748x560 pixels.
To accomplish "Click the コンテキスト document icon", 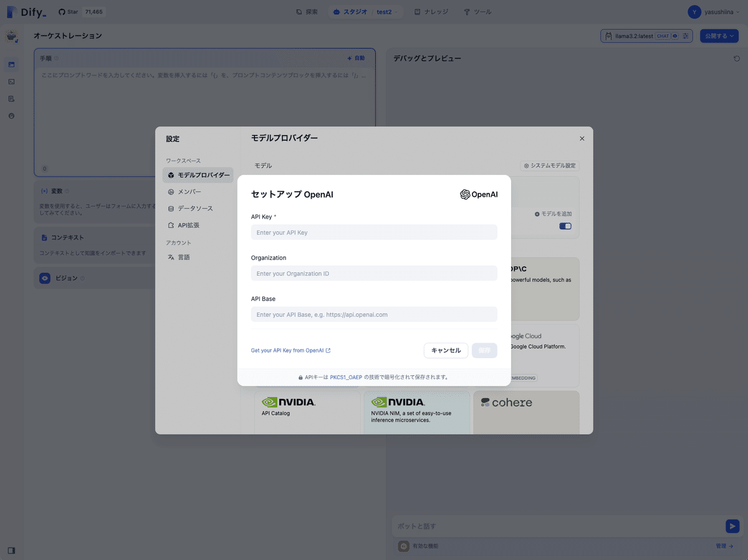I will pyautogui.click(x=44, y=237).
